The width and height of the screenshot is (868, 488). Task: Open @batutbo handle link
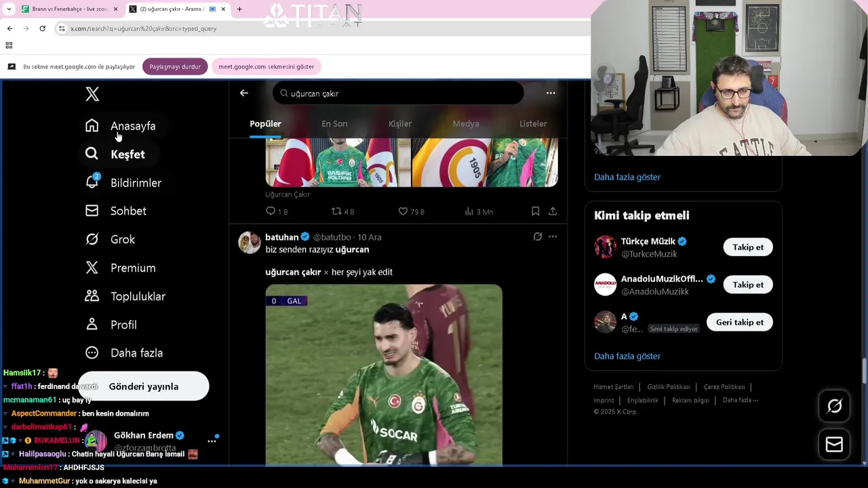(x=332, y=237)
